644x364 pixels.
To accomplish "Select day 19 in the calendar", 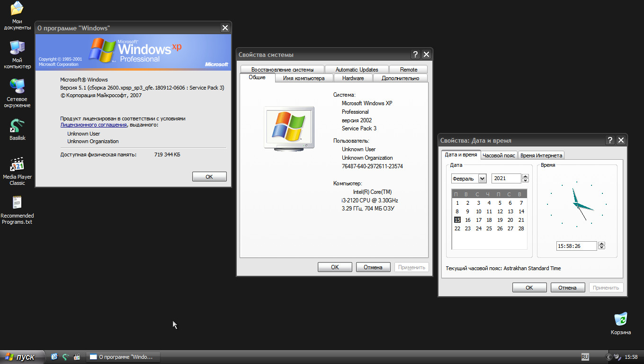I will [x=500, y=220].
